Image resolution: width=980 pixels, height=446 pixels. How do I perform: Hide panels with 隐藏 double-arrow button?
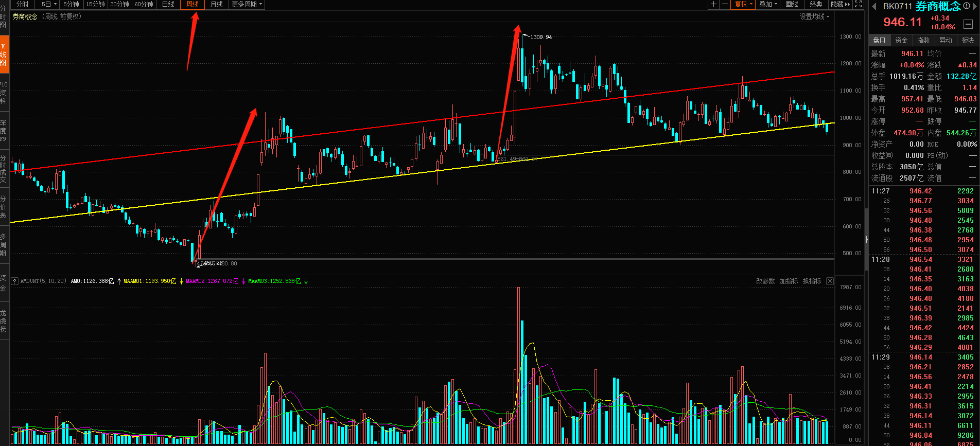[841, 4]
